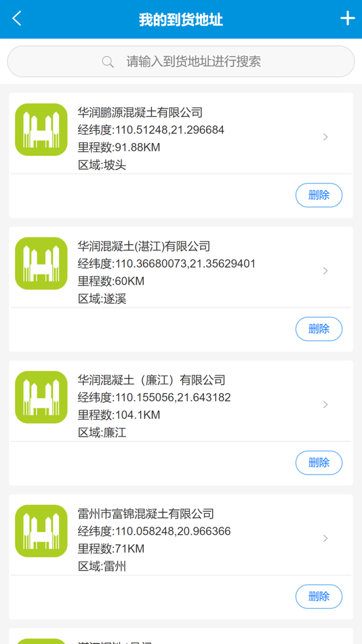Screen dimensions: 362x644
Task: Delete the 华润鹏源混凝土有限公司 address
Action: click(319, 195)
